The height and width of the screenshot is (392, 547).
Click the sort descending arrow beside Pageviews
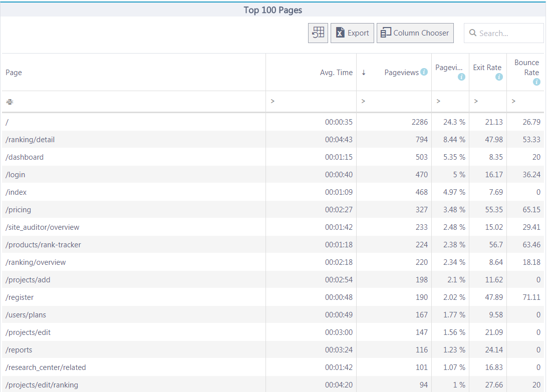(364, 73)
